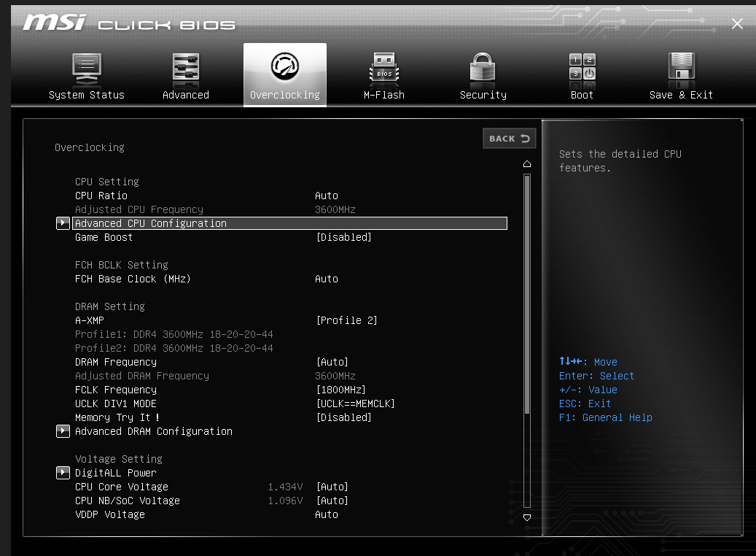Screen dimensions: 756x556
Task: Open DRAM Frequency [Auto] dropdown
Action: pyautogui.click(x=332, y=362)
